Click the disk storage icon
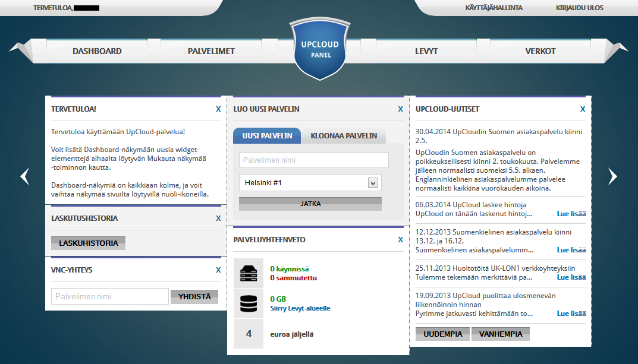 coord(249,303)
